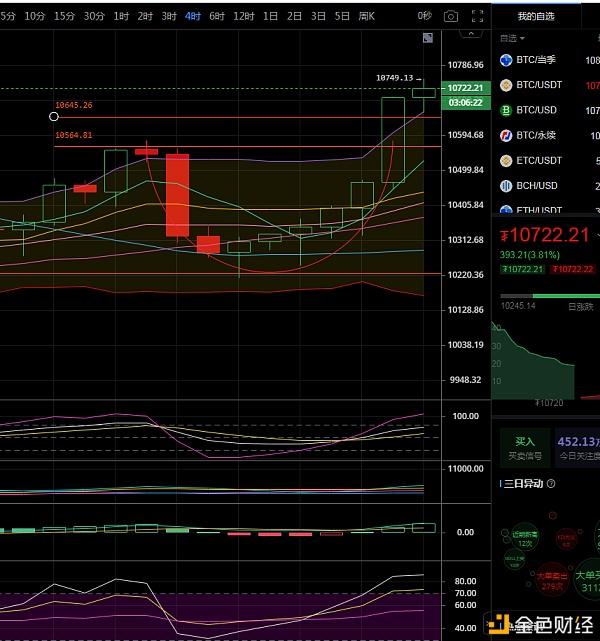Viewport: 600px width, 641px height.
Task: Switch chart to 3时 interval
Action: (169, 16)
